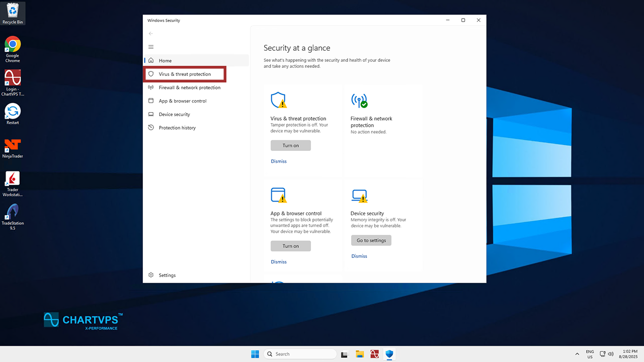Dismiss the Virus & threat protection warning
Viewport: 644px width, 362px height.
279,161
